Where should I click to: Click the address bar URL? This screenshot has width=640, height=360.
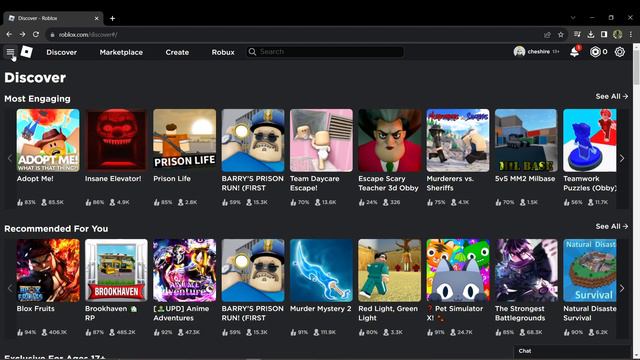coord(88,35)
